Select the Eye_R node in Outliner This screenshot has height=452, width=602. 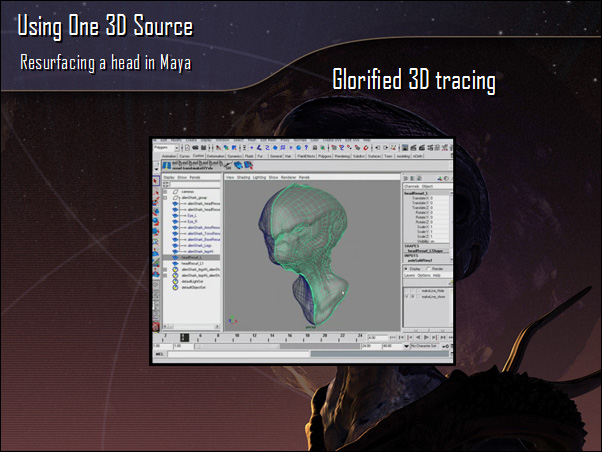pos(192,222)
